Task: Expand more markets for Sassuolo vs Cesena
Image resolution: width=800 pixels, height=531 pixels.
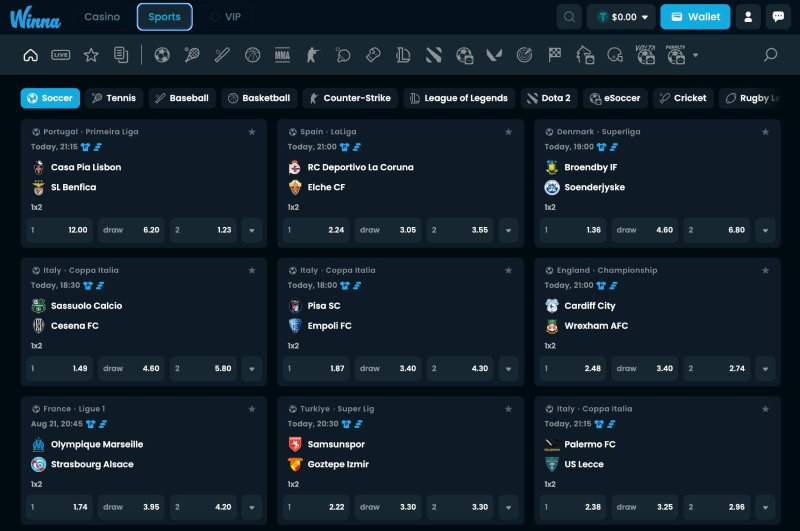Action: pyautogui.click(x=252, y=368)
